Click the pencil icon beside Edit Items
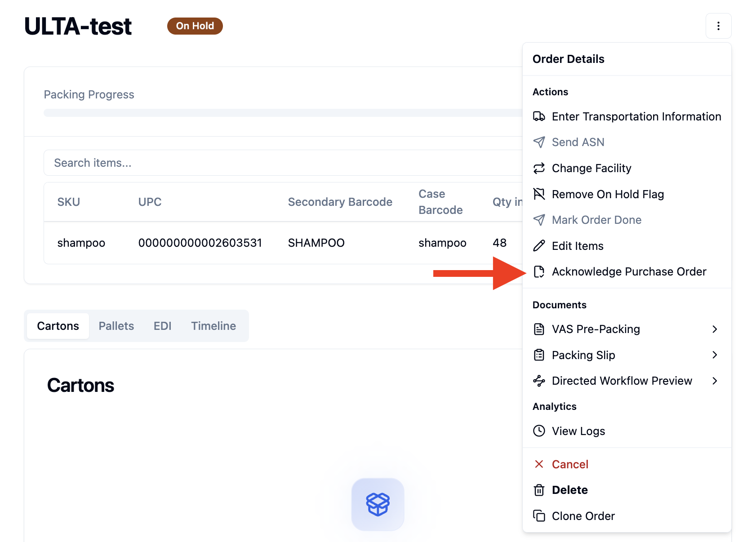Image resolution: width=756 pixels, height=542 pixels. (x=539, y=246)
